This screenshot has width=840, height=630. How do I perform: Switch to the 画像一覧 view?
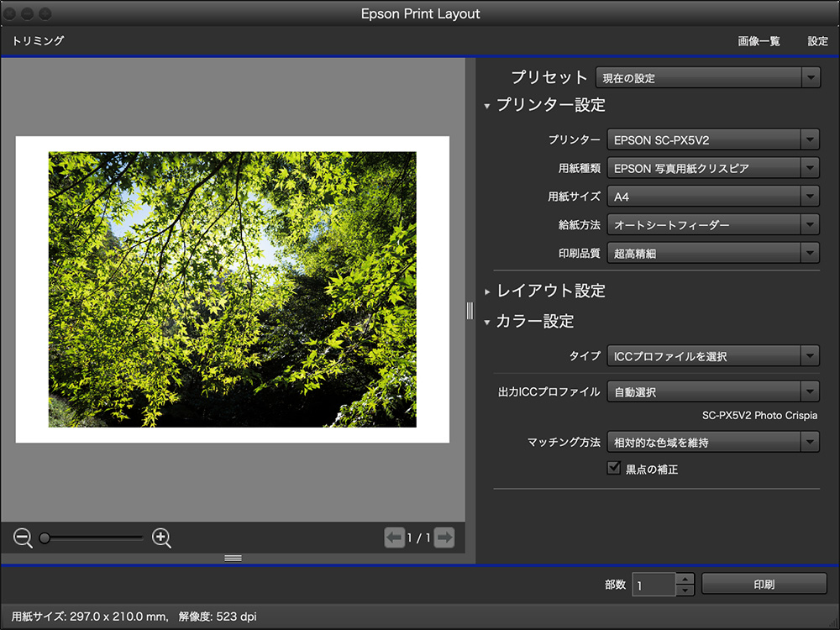coord(759,40)
